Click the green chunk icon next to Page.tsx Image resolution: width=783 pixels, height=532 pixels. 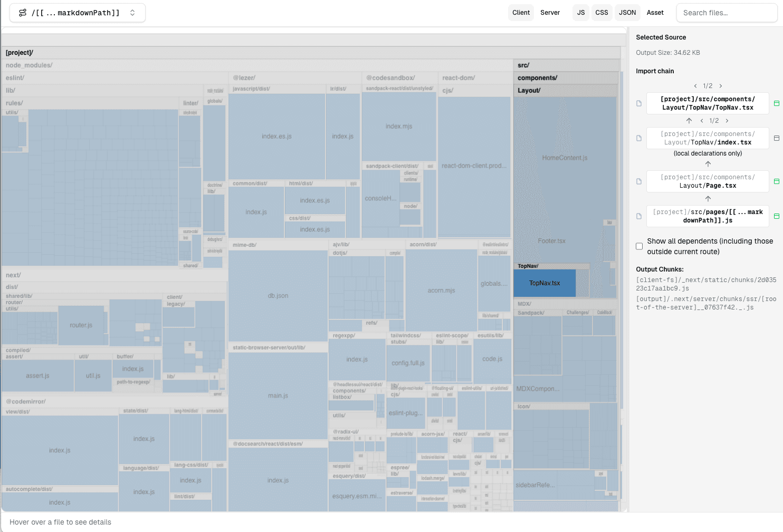tap(776, 181)
